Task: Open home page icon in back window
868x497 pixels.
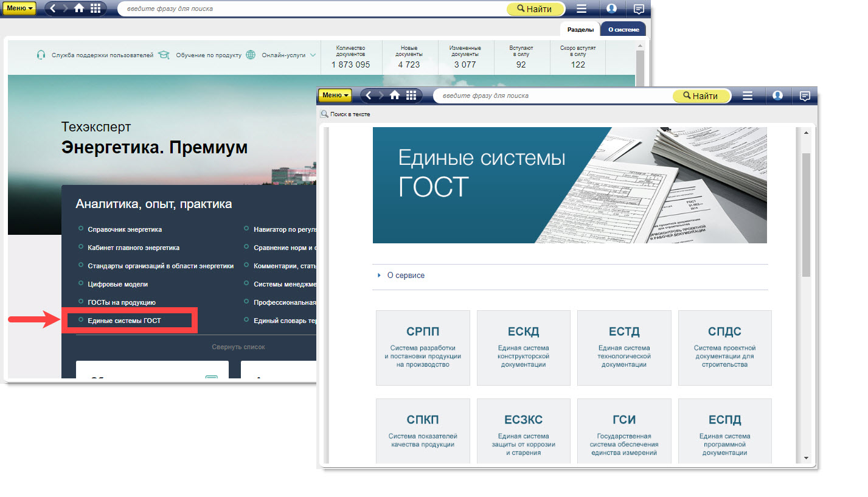Action: click(79, 9)
